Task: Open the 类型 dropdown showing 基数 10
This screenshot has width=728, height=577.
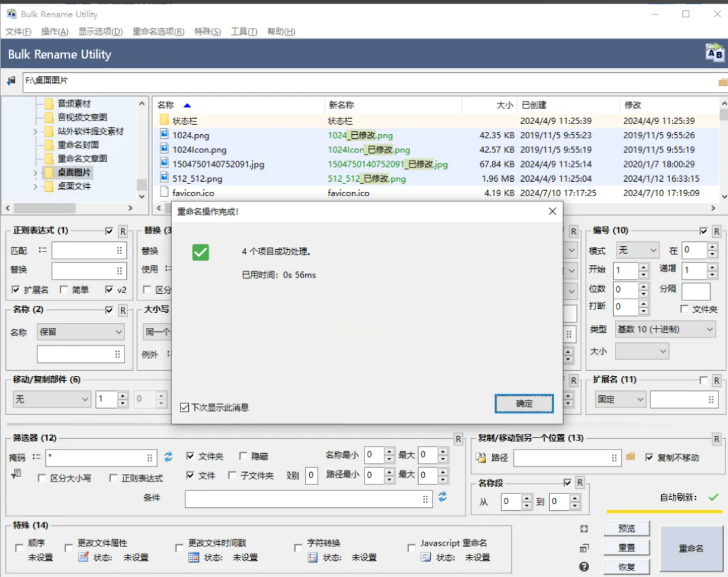Action: point(665,329)
